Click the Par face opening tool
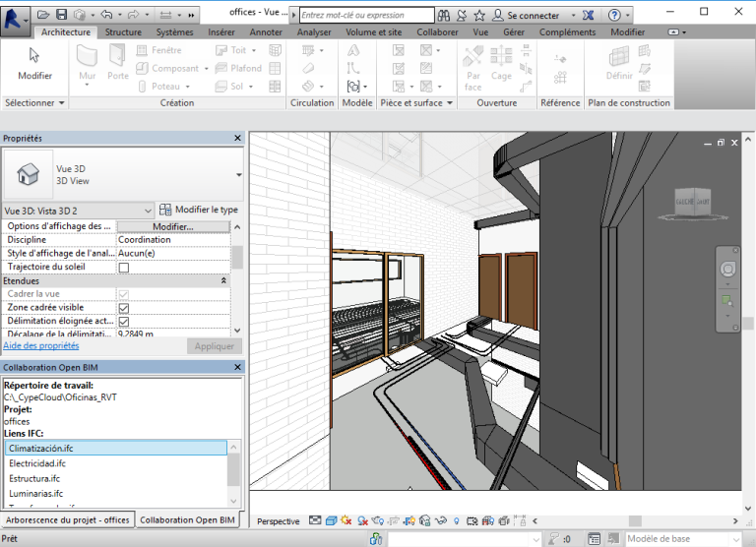 472,69
